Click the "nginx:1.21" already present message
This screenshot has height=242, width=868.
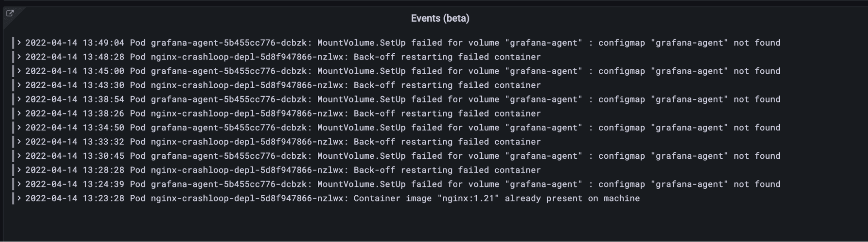pos(496,198)
